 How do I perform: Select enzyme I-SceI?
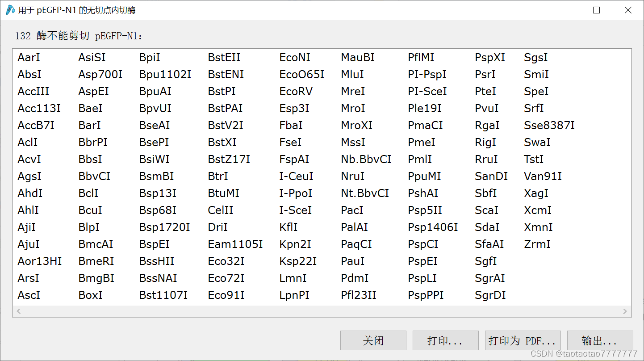coord(295,210)
